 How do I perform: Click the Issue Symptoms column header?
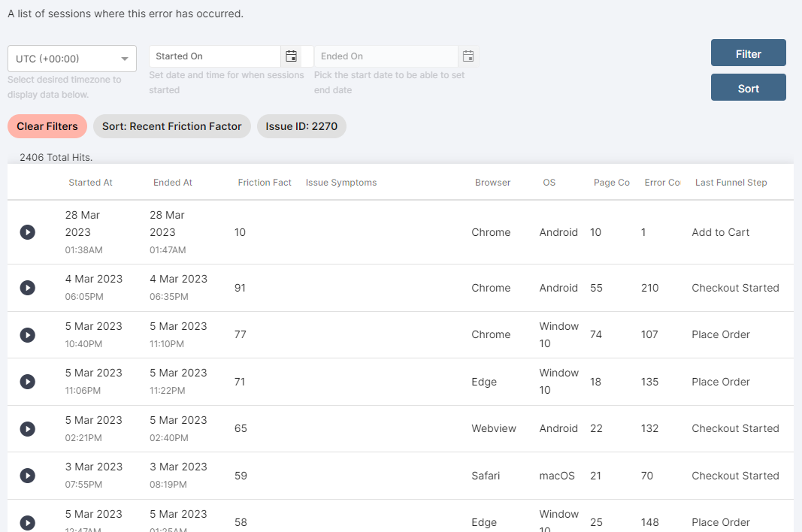click(x=341, y=183)
